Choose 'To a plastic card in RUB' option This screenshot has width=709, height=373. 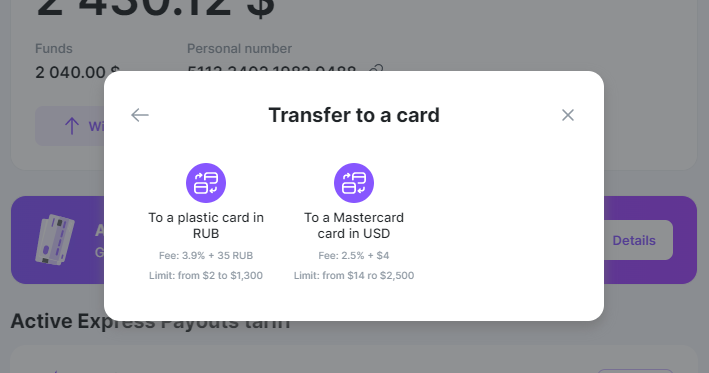tap(206, 225)
